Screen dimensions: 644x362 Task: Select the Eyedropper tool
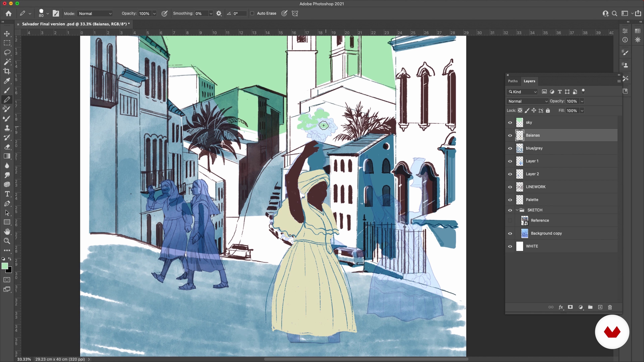click(7, 81)
